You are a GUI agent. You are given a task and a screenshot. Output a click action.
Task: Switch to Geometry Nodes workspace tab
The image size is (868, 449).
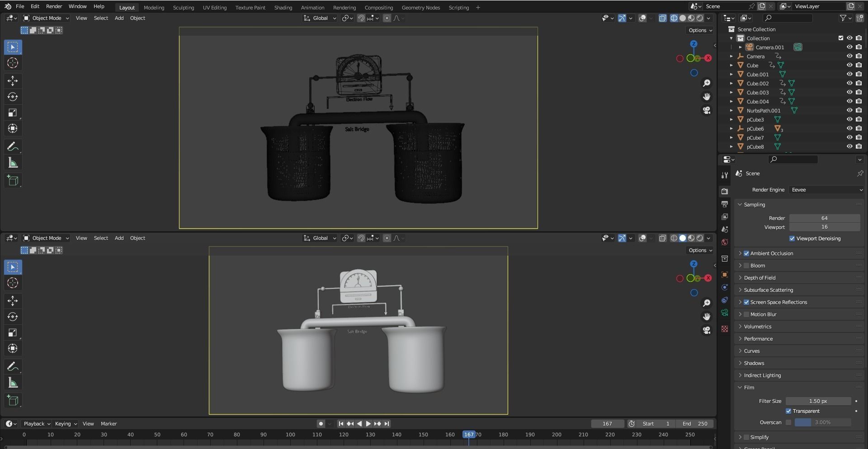pyautogui.click(x=420, y=8)
